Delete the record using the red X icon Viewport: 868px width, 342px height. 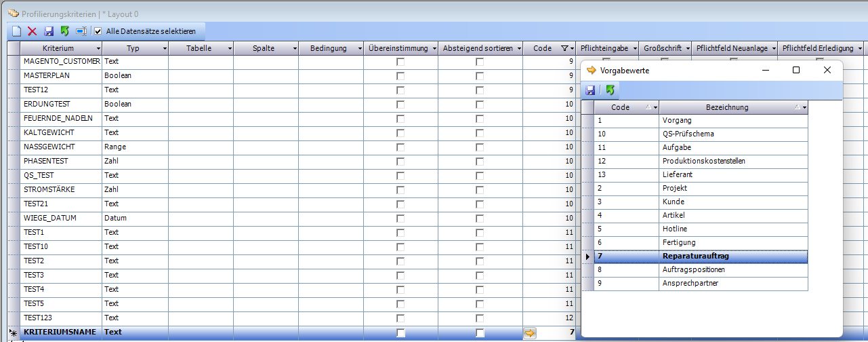pos(33,31)
